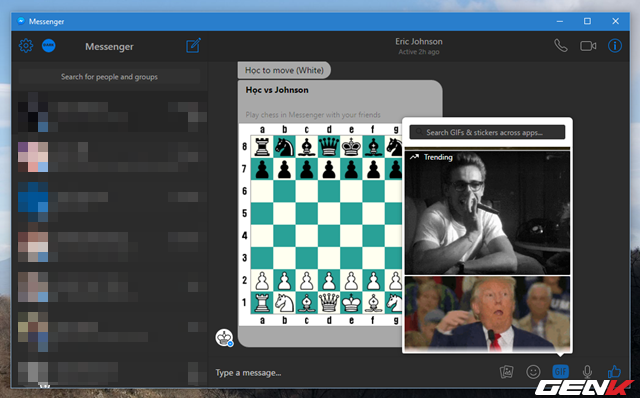
Task: Click the empty d4 square
Action: (x=329, y=236)
